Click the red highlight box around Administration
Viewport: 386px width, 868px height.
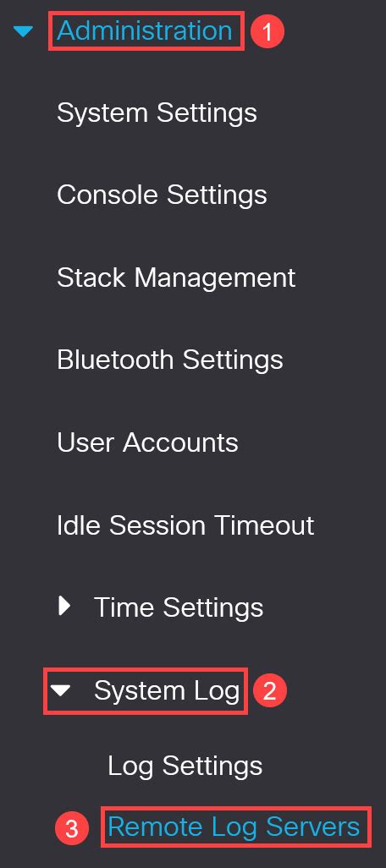point(146,31)
